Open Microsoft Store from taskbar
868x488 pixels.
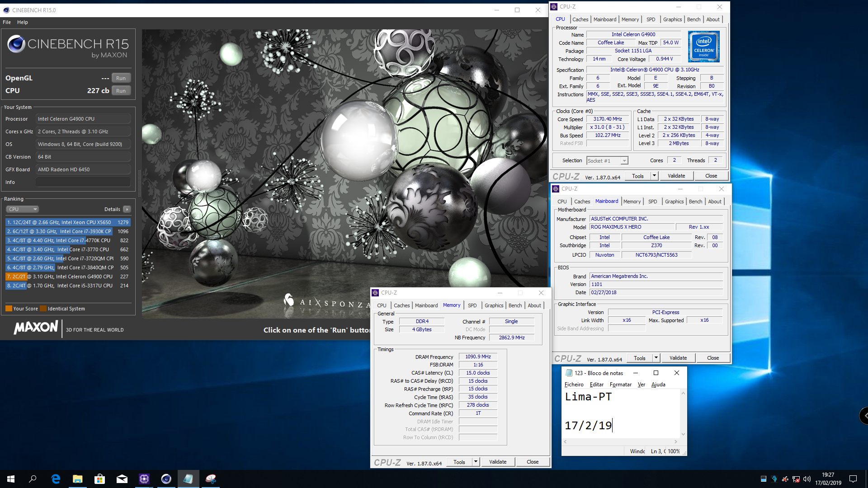click(100, 479)
